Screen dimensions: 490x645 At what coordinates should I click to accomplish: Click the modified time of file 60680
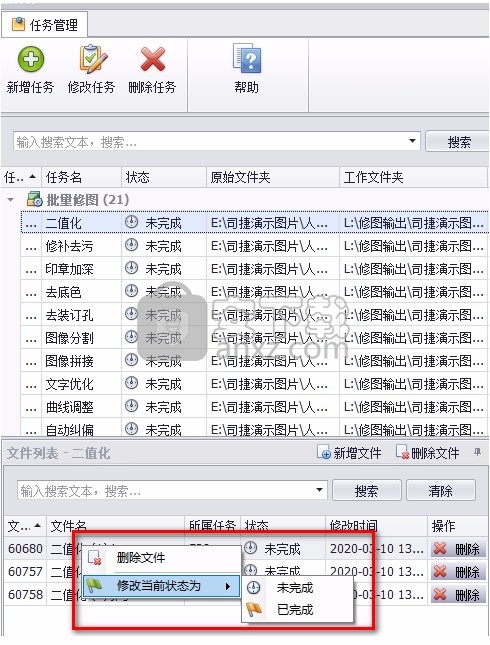click(x=376, y=549)
